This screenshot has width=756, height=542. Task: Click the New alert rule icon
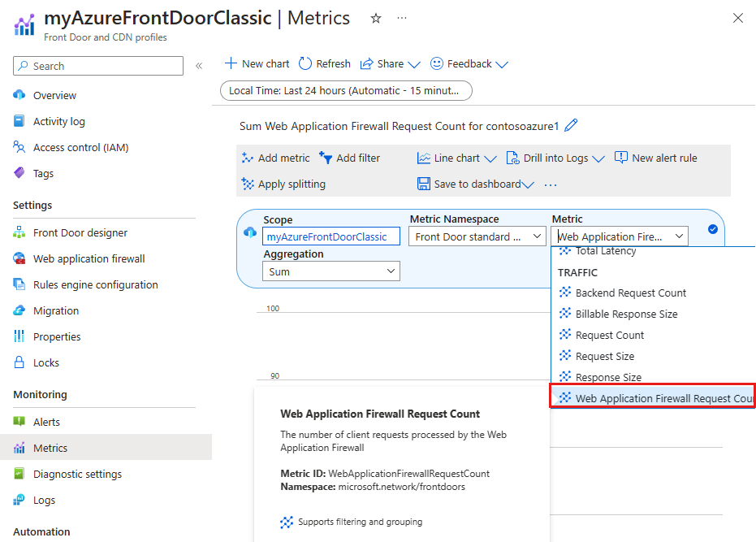click(621, 158)
